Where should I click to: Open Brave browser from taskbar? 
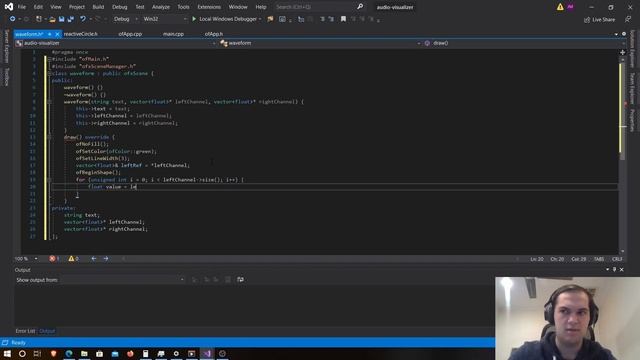point(53,353)
